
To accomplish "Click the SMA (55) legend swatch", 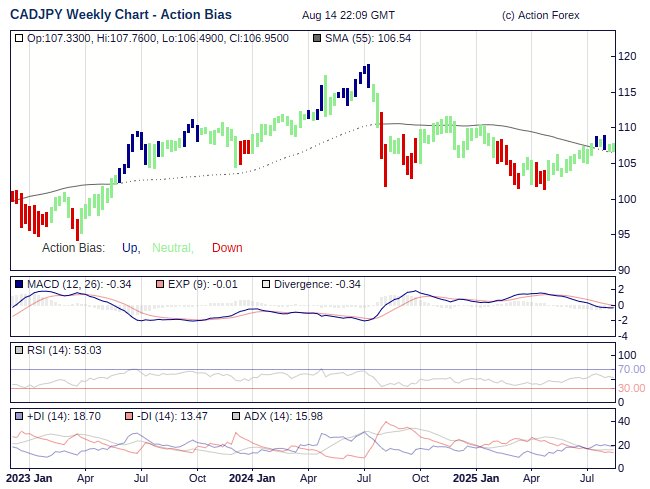I will point(318,38).
